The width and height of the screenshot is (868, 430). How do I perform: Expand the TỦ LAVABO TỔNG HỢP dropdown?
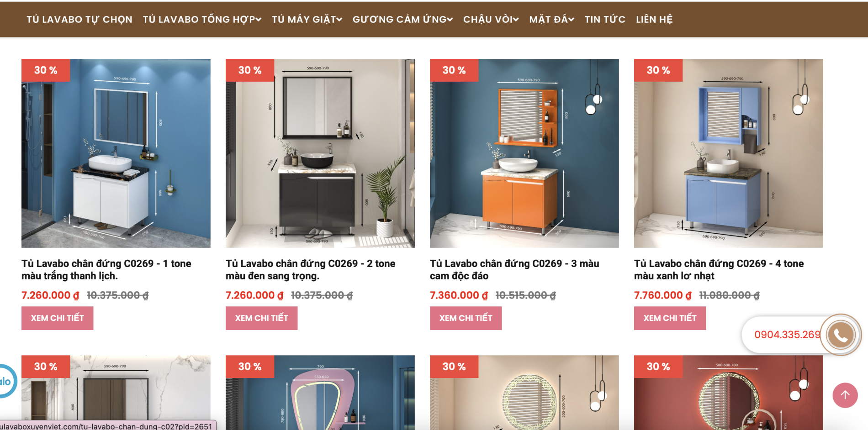(x=202, y=19)
